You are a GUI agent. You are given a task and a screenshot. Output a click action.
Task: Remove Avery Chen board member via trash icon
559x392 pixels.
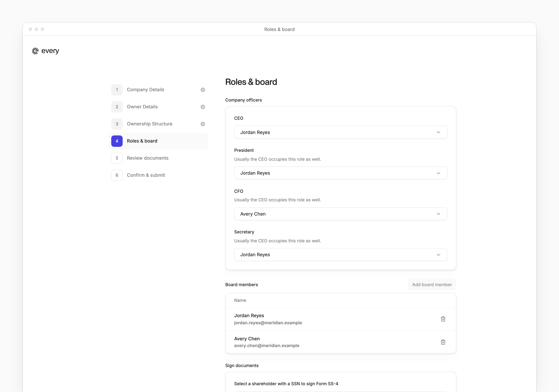pos(443,342)
